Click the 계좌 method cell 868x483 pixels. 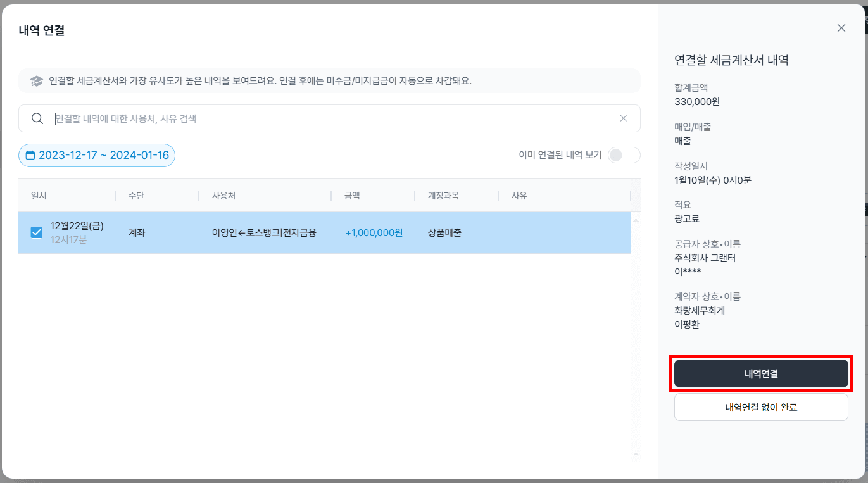pyautogui.click(x=137, y=232)
